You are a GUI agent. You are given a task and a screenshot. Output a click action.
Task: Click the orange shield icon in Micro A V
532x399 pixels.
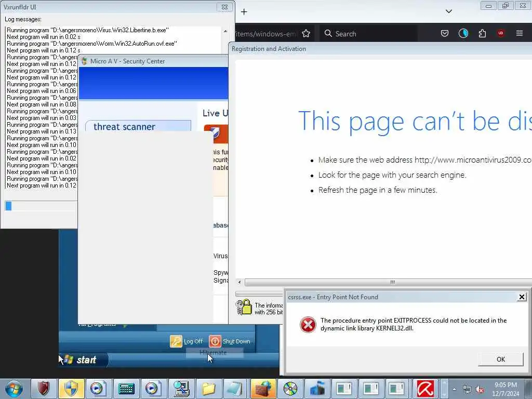click(x=216, y=134)
